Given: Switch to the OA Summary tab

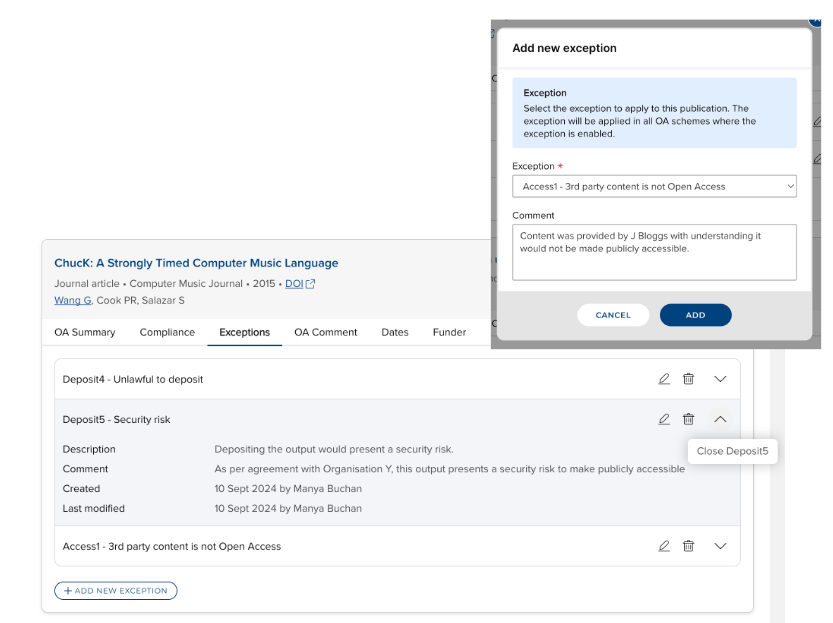Looking at the screenshot, I should click(x=85, y=332).
